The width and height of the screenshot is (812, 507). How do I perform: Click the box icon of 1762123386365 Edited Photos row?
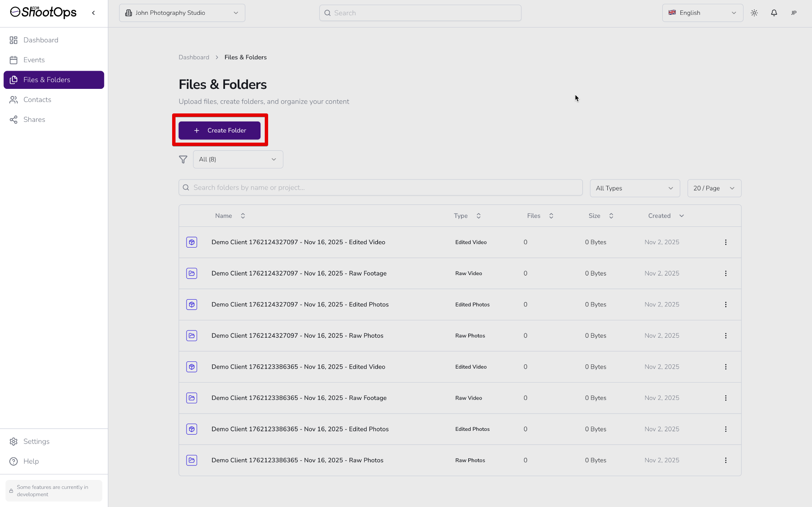pyautogui.click(x=192, y=429)
